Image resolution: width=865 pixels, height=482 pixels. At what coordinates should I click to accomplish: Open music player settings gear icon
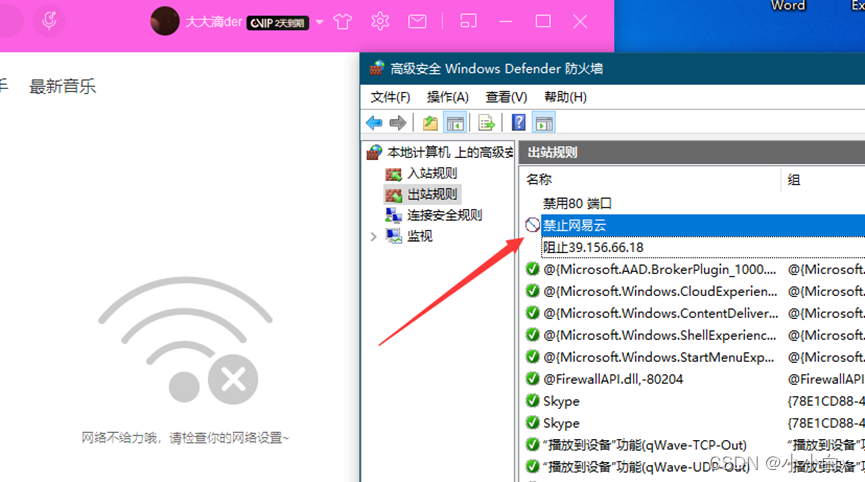coord(380,22)
